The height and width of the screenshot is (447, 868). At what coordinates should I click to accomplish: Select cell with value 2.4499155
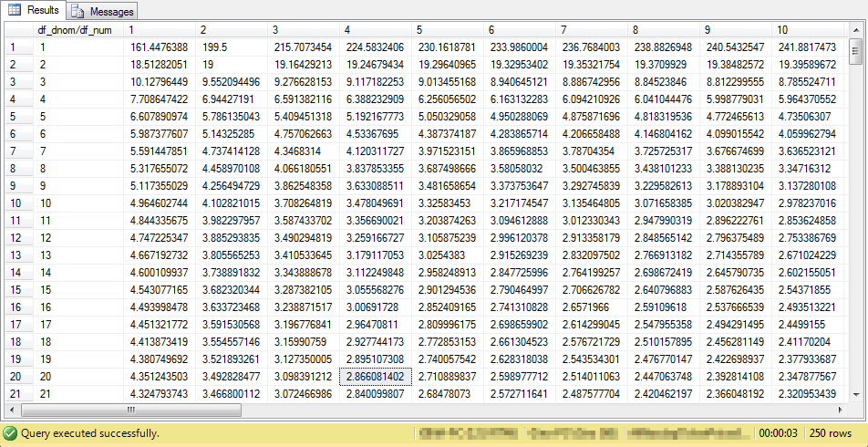810,325
